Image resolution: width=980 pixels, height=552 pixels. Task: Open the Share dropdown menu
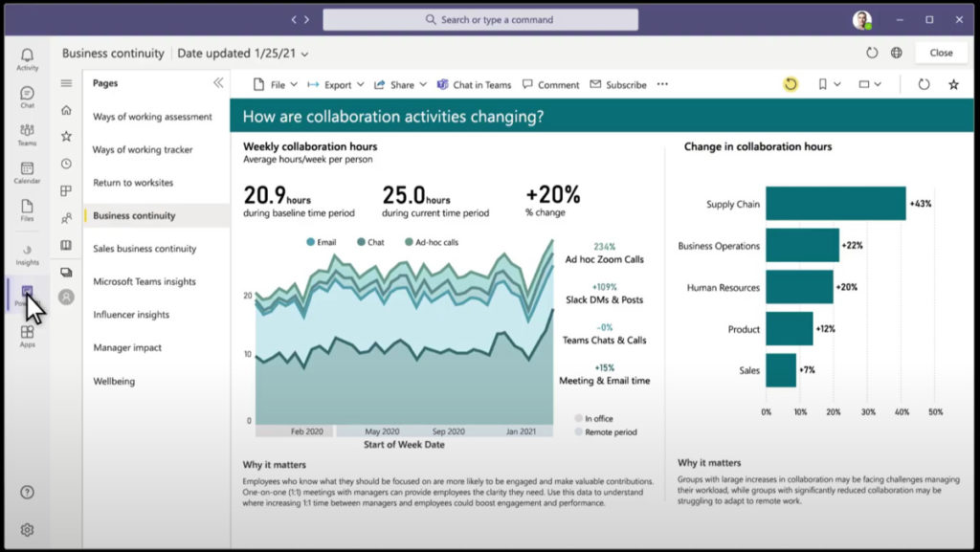(x=400, y=84)
